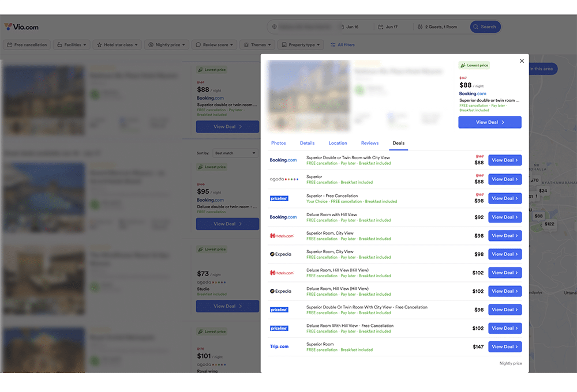
Task: Open the first blurred hotel photo in results
Action: tap(44, 100)
